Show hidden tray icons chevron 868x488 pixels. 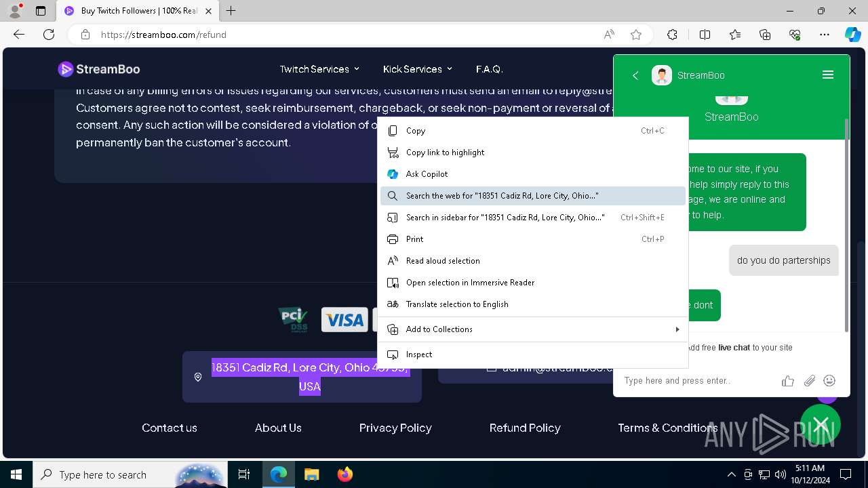click(731, 474)
